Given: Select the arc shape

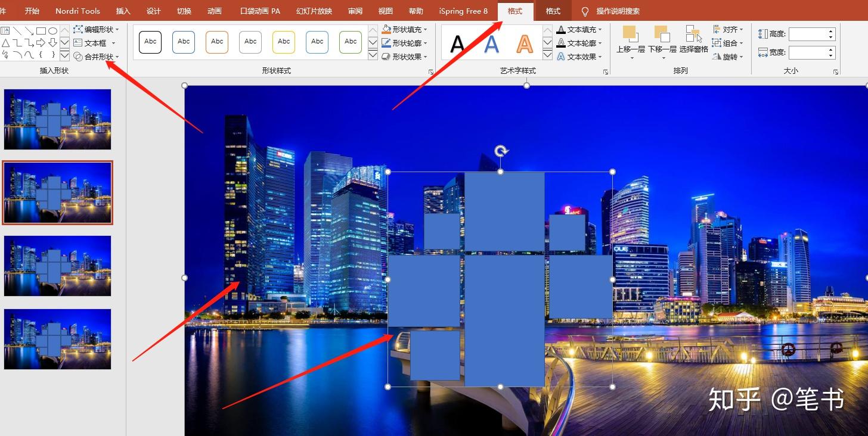Looking at the screenshot, I should click(17, 55).
